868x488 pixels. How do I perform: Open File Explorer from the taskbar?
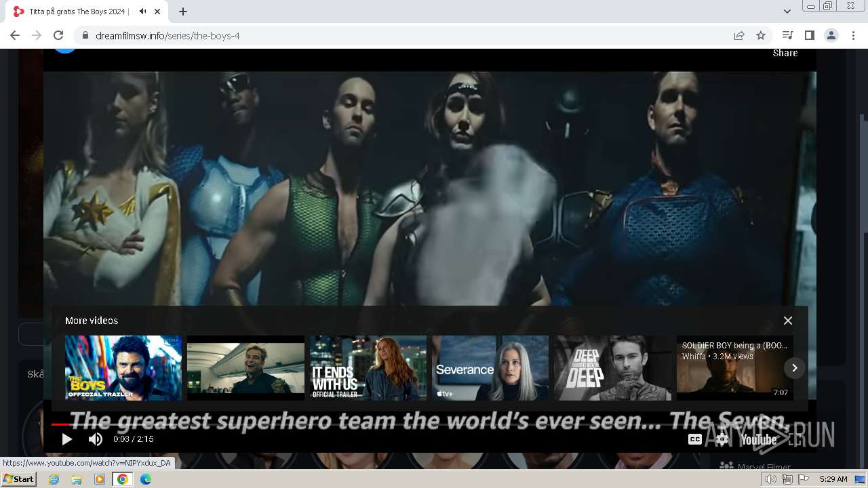pyautogui.click(x=77, y=479)
